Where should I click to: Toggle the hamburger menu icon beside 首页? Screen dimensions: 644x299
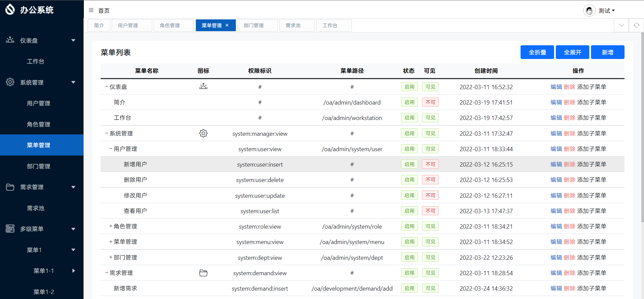coord(91,10)
